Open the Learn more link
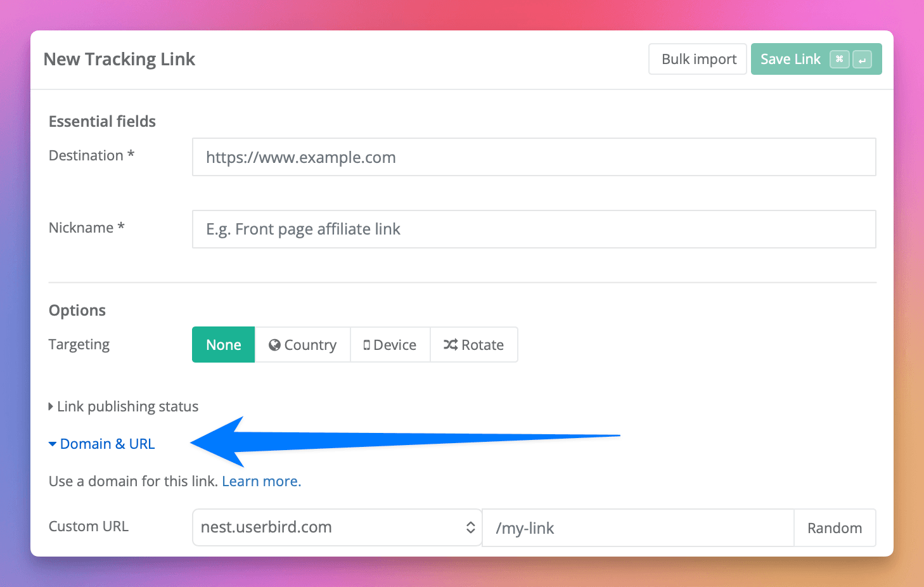 [261, 481]
